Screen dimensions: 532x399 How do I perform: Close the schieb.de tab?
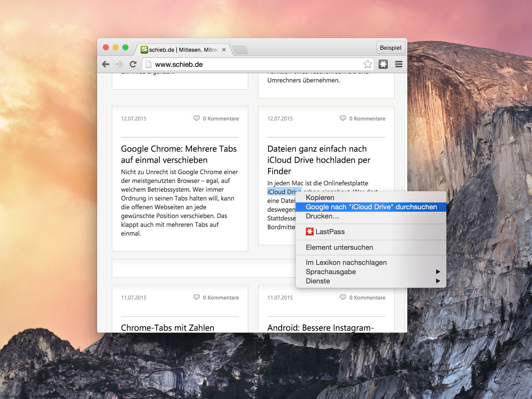click(224, 50)
